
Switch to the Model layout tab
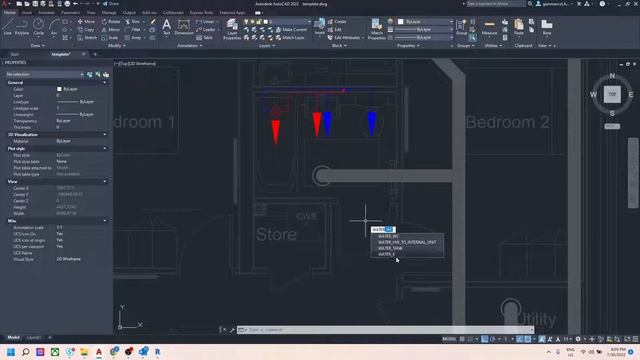[13, 338]
